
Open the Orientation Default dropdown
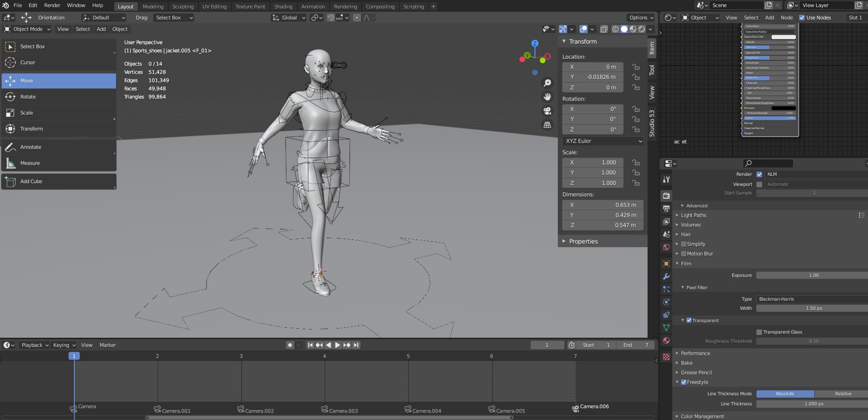coord(104,18)
